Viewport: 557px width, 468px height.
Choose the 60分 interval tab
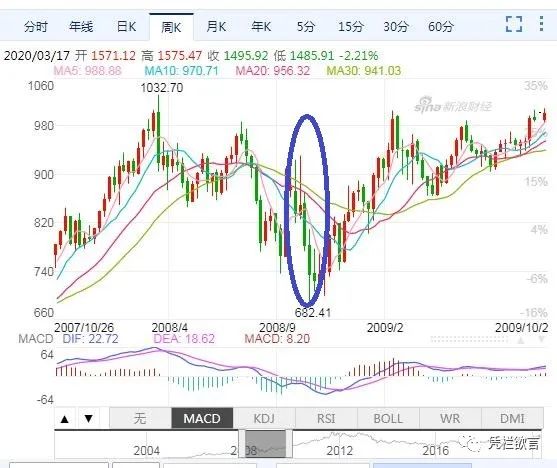pos(440,27)
